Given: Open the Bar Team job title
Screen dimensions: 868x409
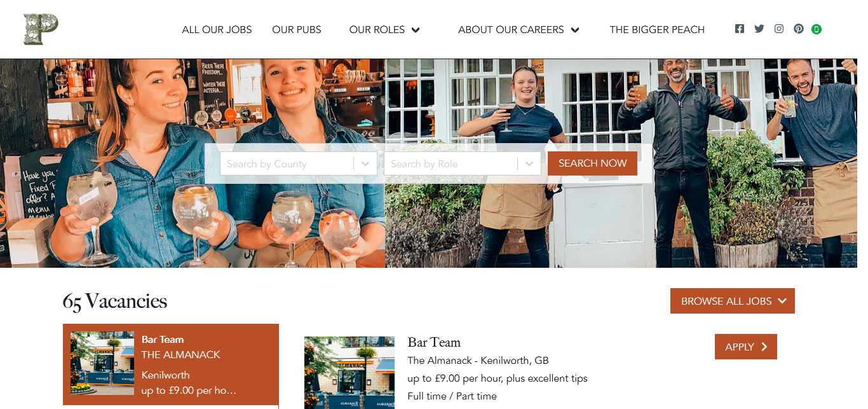Looking at the screenshot, I should (434, 342).
